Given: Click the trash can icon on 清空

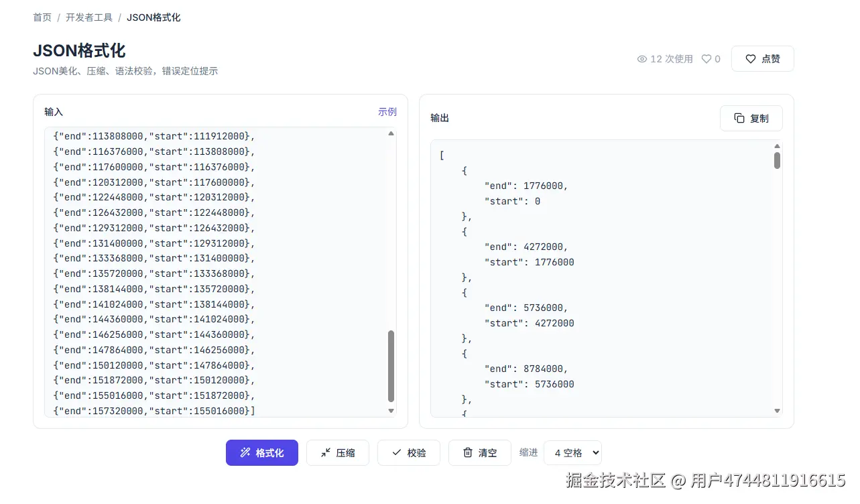Looking at the screenshot, I should pyautogui.click(x=468, y=452).
